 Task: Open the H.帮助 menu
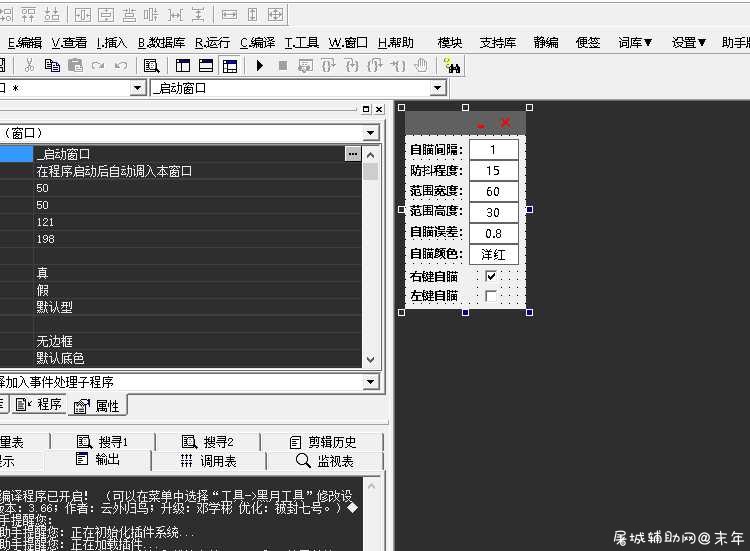pos(396,43)
